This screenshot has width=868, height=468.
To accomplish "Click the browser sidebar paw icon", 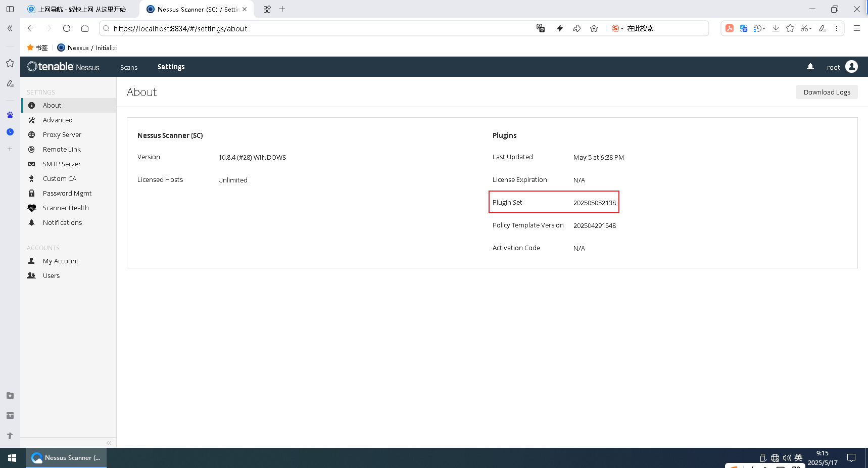I will [10, 115].
